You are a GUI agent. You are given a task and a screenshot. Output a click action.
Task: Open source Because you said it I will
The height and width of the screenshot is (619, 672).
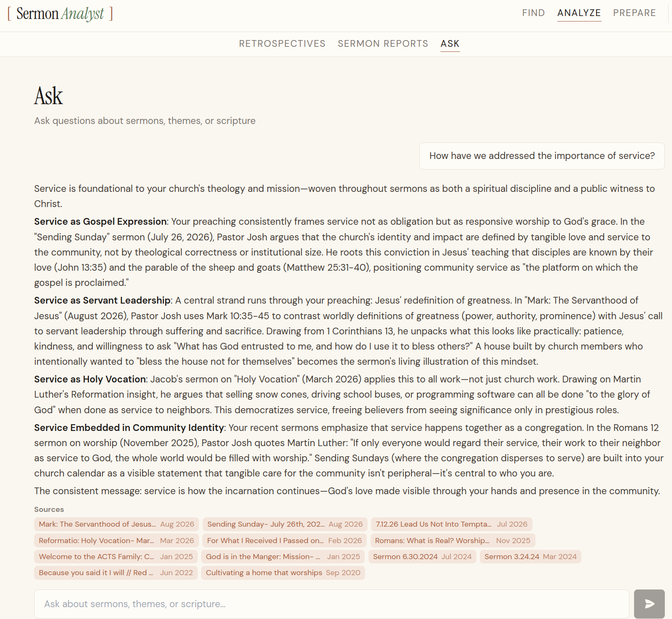point(116,573)
